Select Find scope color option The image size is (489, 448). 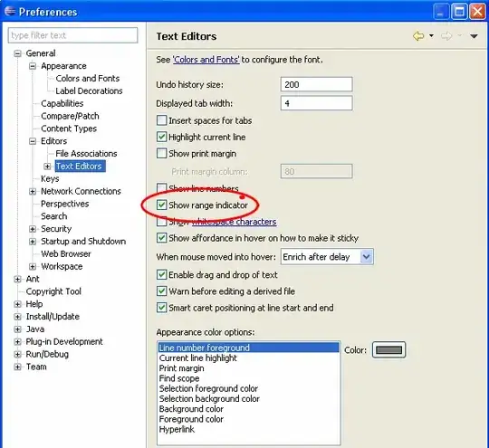248,378
